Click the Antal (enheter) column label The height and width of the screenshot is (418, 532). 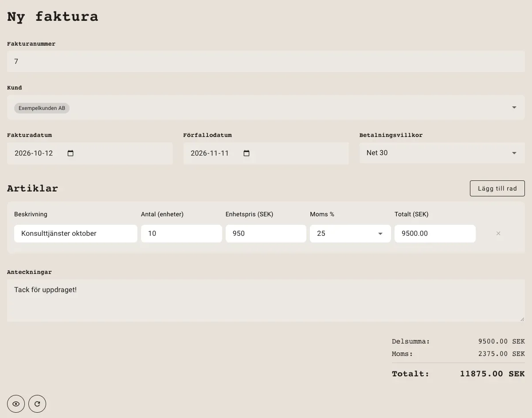coord(162,214)
